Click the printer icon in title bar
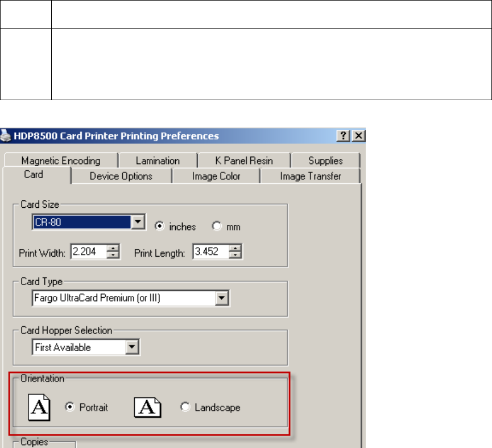This screenshot has height=448, width=492. (5, 135)
